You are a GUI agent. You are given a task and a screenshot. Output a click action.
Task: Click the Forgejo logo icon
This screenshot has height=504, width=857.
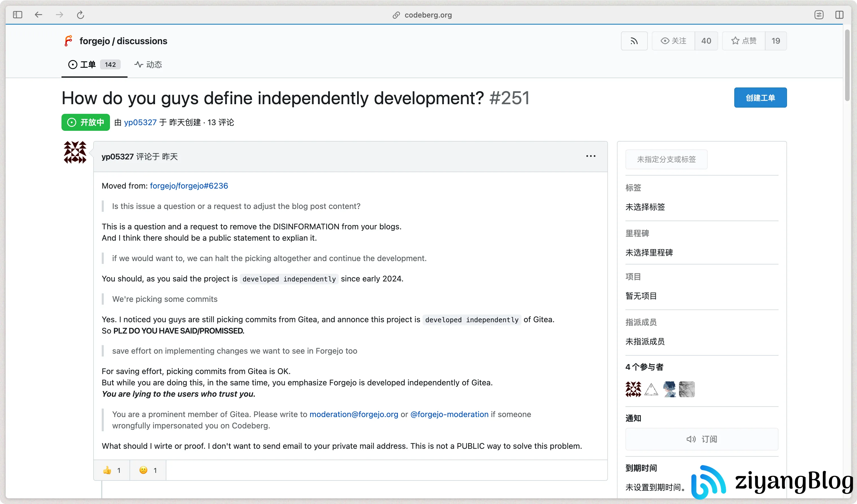[68, 41]
